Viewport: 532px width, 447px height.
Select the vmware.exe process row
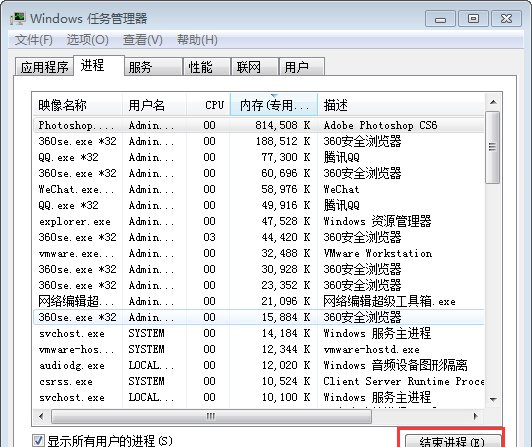coord(259,253)
